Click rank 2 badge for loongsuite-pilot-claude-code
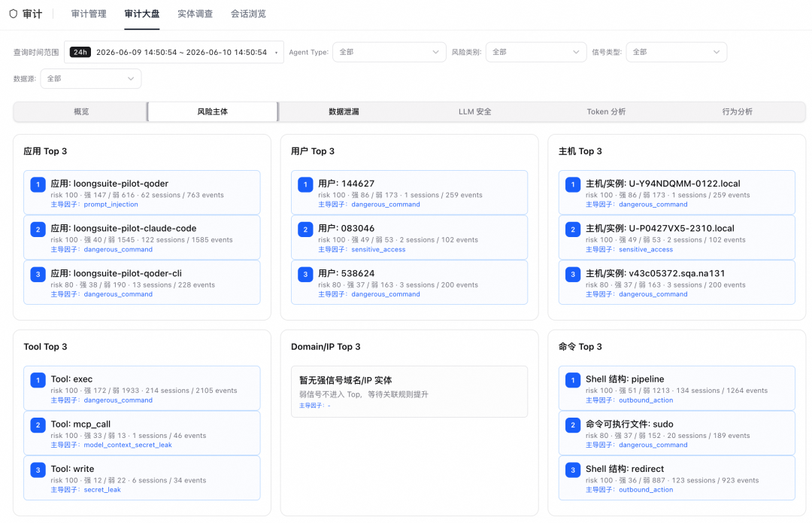 pos(38,230)
